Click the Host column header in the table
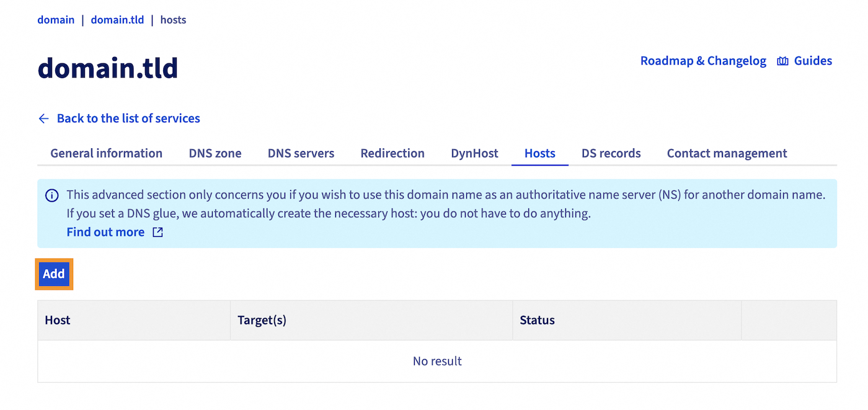Screen dimensions: 868x410 tap(57, 320)
